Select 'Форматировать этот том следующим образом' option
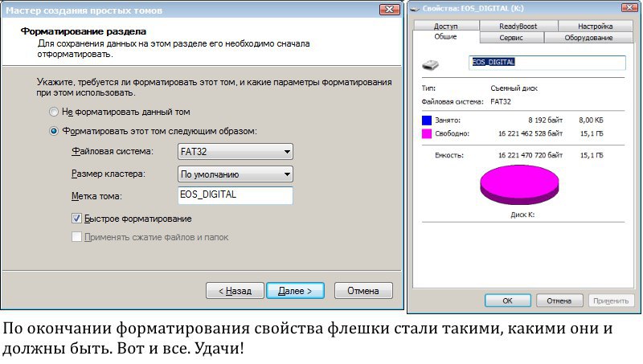This screenshot has height=364, width=643. click(54, 130)
